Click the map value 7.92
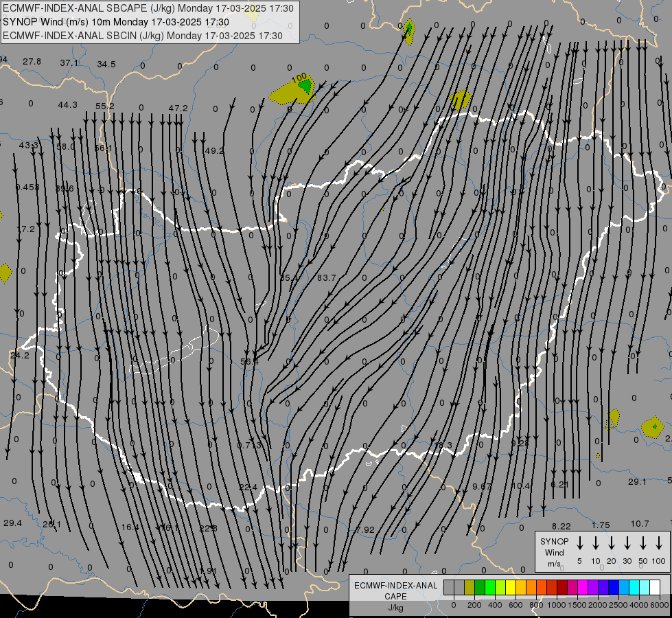 365,529
